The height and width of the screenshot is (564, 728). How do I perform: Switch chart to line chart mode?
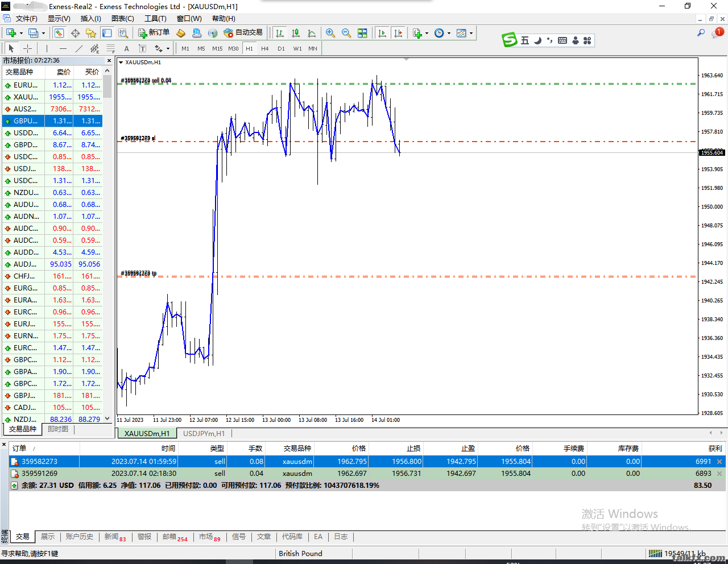point(312,33)
